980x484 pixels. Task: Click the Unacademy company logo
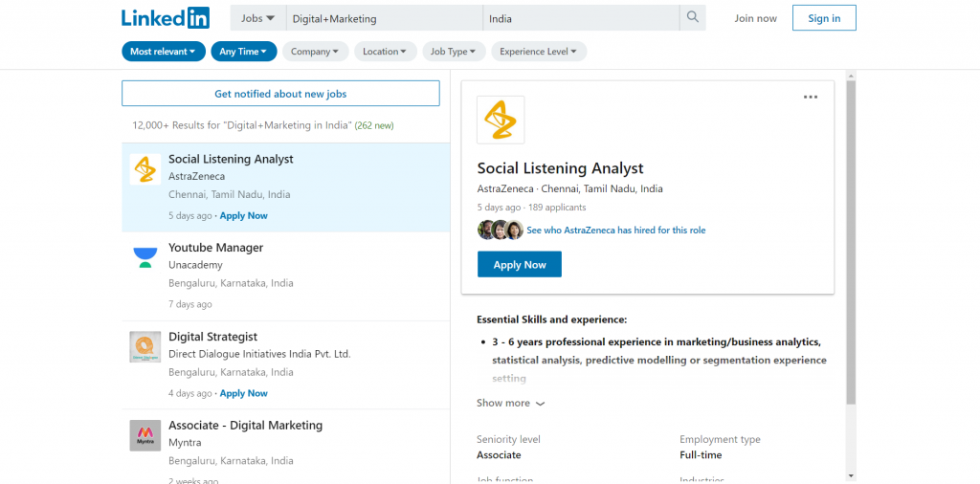point(145,257)
